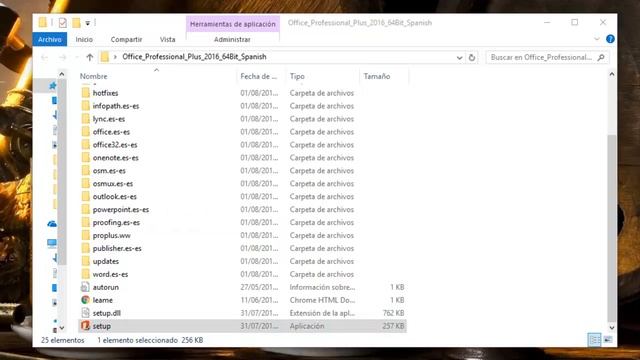The height and width of the screenshot is (360, 640).
Task: Click the setup.dll file icon
Action: (85, 313)
